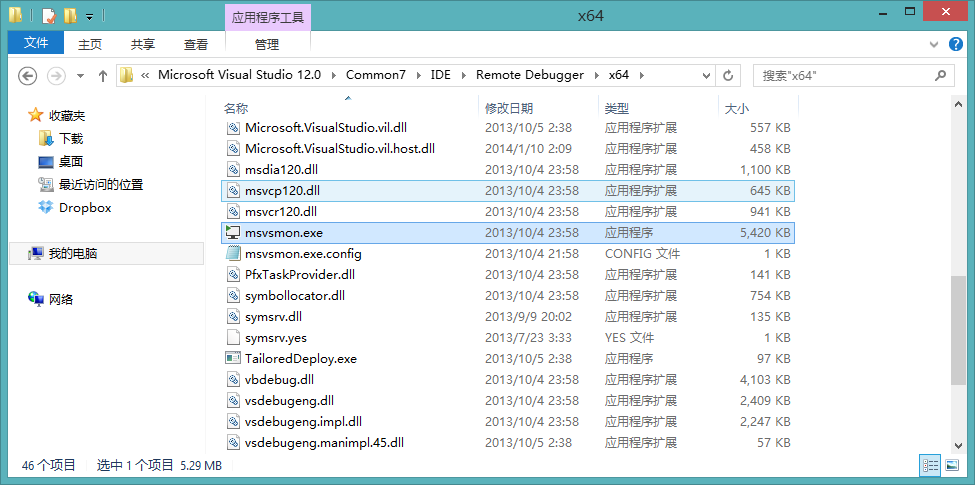Click the TailoredDeploy.exe file icon
This screenshot has width=975, height=485.
pos(232,358)
